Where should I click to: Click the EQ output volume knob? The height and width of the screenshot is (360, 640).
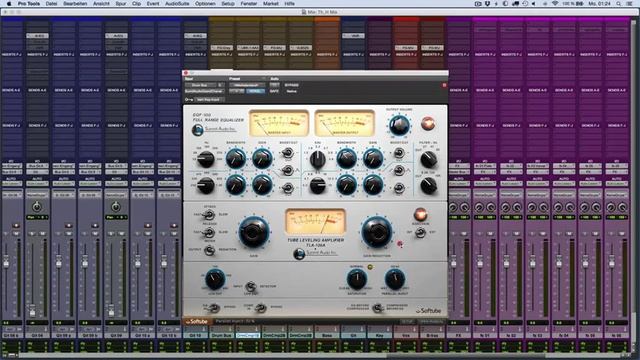(399, 125)
